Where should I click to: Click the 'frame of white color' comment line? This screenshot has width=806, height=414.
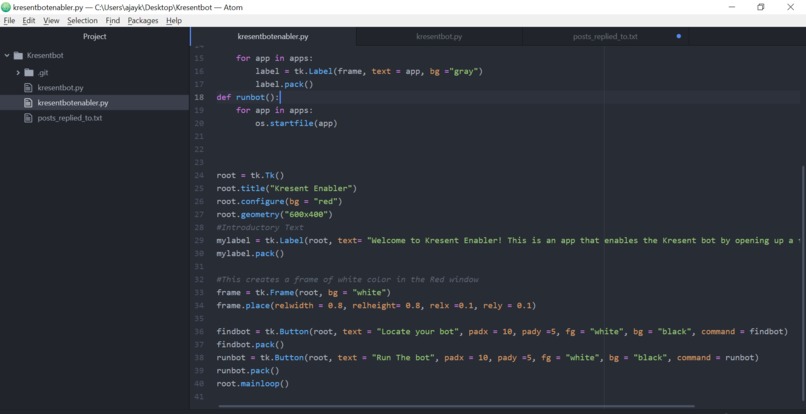[347, 279]
